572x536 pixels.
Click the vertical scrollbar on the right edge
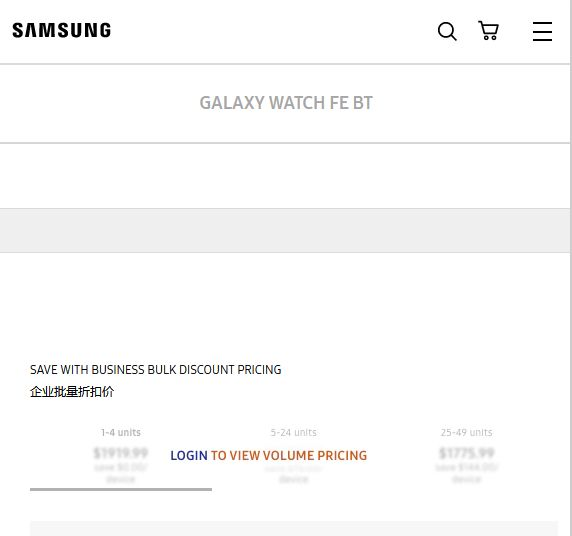tap(571, 268)
